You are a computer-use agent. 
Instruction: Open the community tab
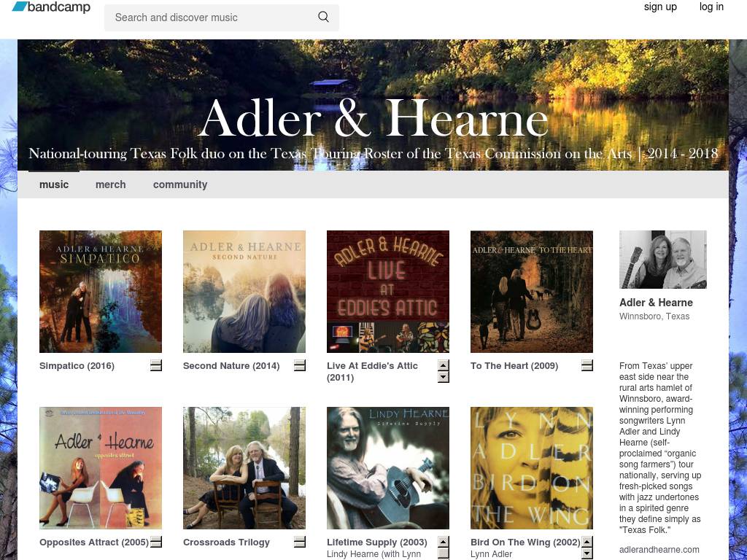[x=180, y=184]
